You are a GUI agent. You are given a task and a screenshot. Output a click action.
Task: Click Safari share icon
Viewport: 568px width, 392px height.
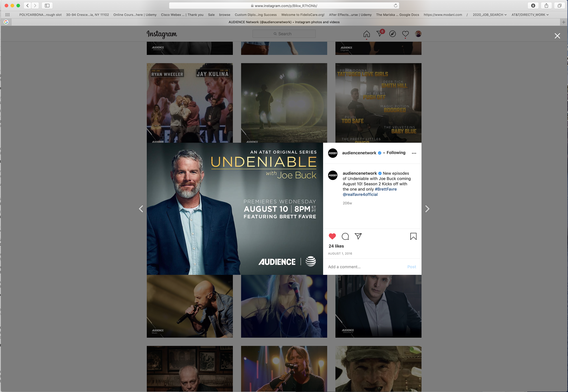[546, 5]
